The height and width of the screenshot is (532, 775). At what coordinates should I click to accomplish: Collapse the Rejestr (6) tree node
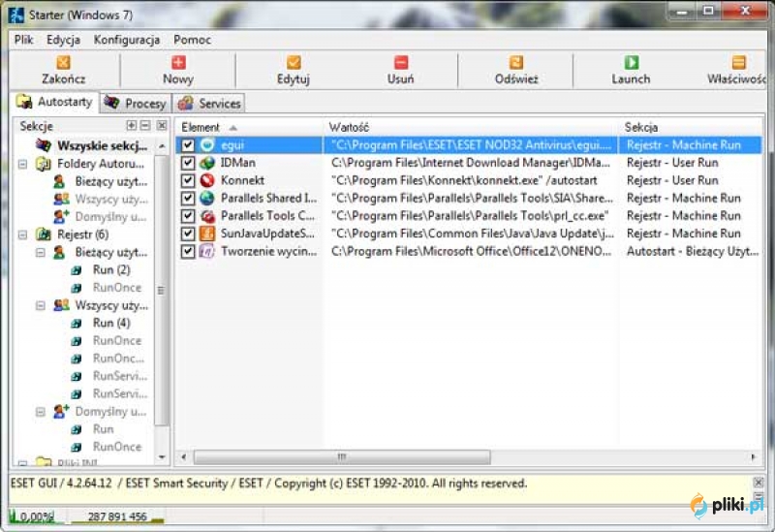[x=22, y=235]
